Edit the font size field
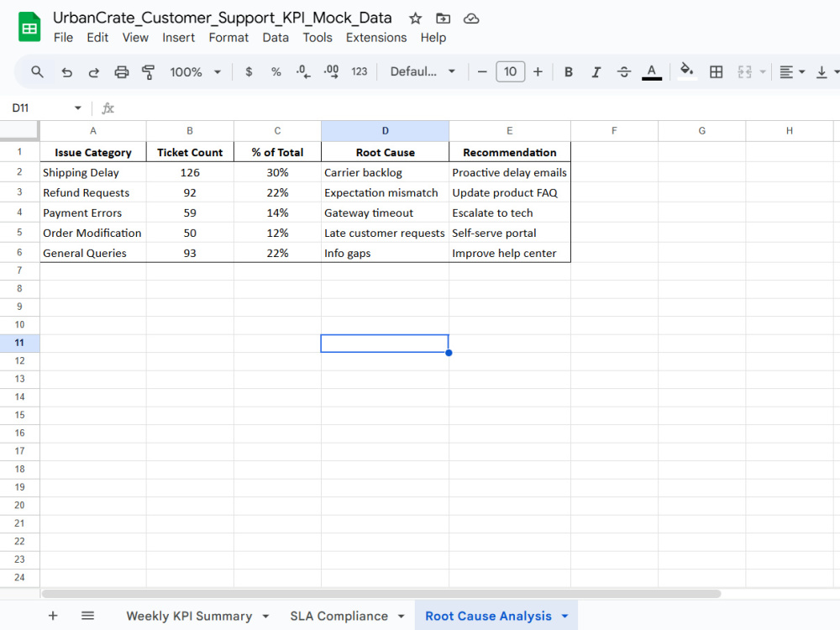840x630 pixels. [510, 71]
